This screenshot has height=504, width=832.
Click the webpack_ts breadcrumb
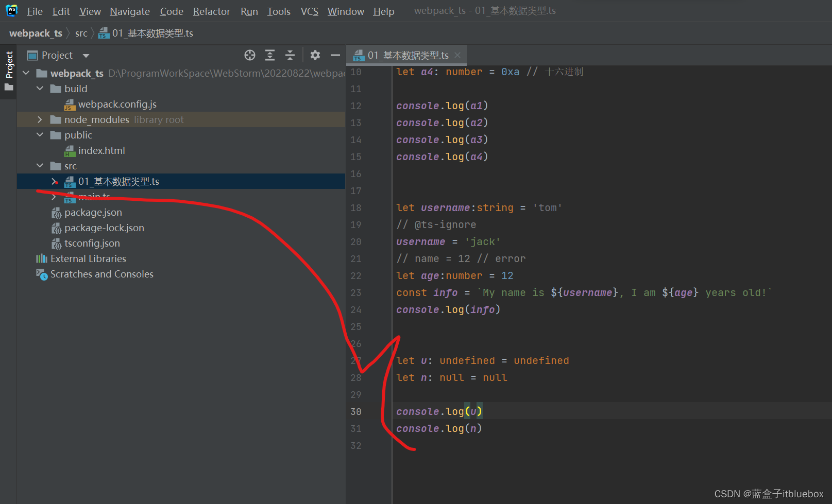point(36,33)
